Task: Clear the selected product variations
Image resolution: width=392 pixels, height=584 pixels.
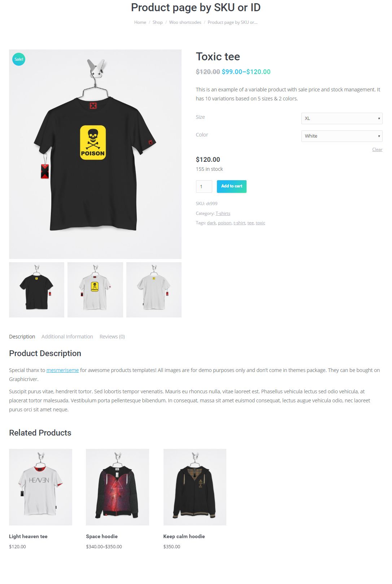Action: tap(377, 150)
